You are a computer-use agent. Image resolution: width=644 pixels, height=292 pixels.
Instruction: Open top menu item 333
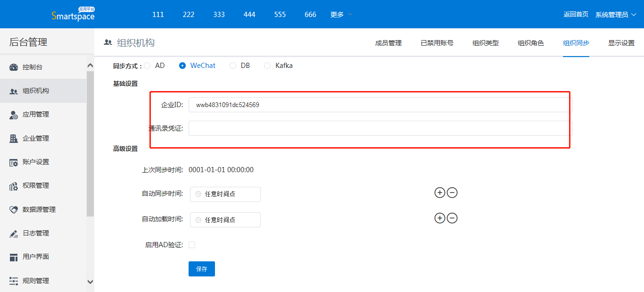(219, 15)
